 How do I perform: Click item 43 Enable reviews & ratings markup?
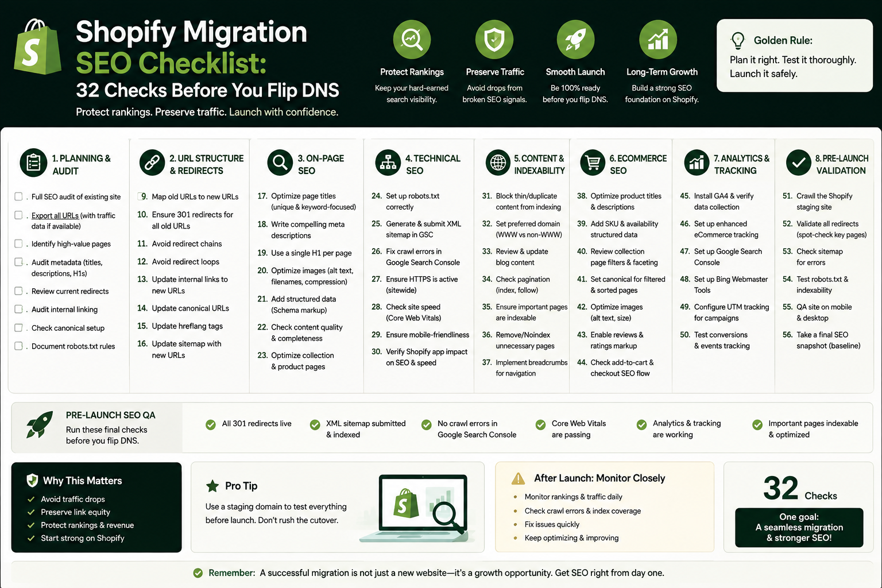[610, 340]
